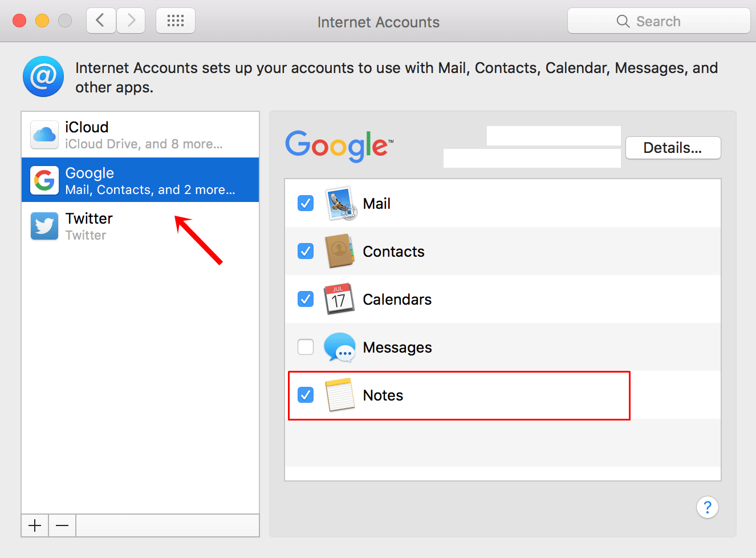The height and width of the screenshot is (558, 756).
Task: Open Google account Details
Action: pos(673,148)
